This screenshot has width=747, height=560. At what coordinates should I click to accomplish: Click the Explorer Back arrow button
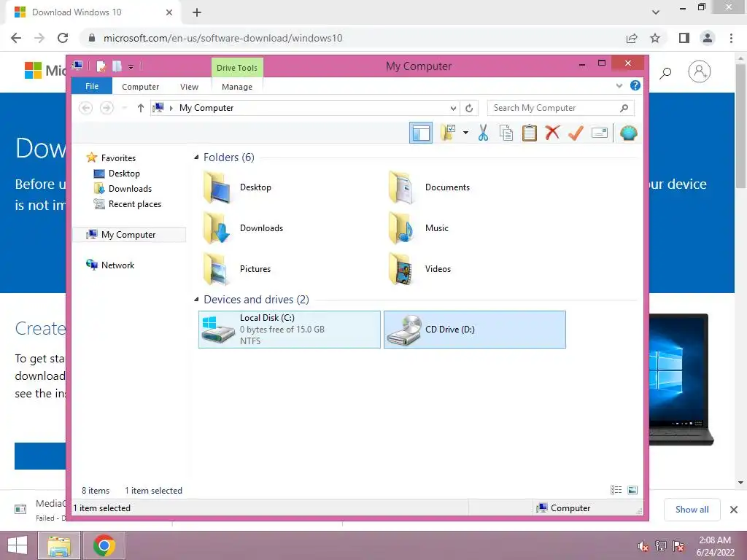pyautogui.click(x=86, y=108)
